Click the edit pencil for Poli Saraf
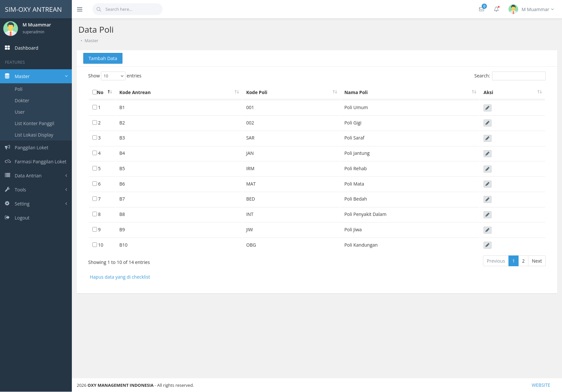This screenshot has width=562, height=392. (487, 138)
